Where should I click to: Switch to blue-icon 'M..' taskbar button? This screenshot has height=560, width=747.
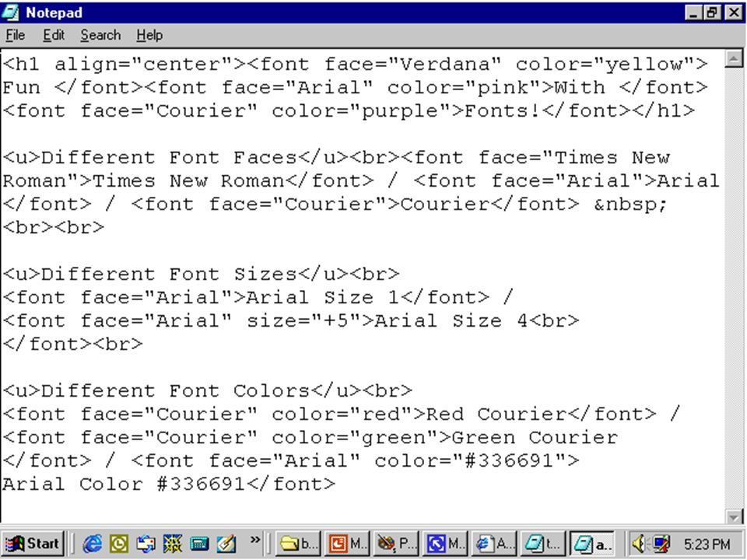[445, 544]
